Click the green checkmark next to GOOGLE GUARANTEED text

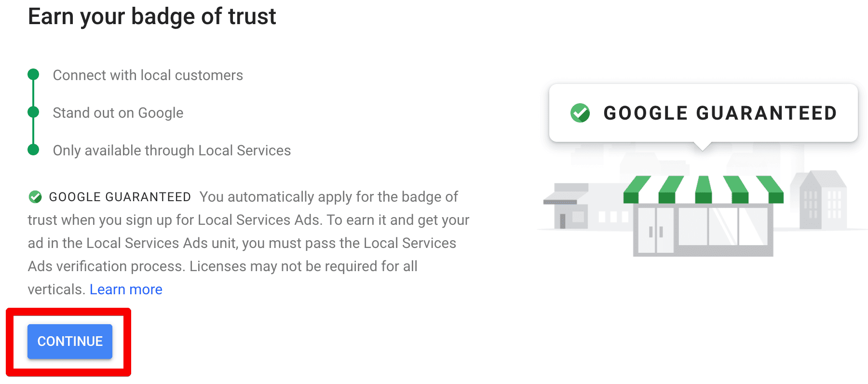click(x=34, y=196)
